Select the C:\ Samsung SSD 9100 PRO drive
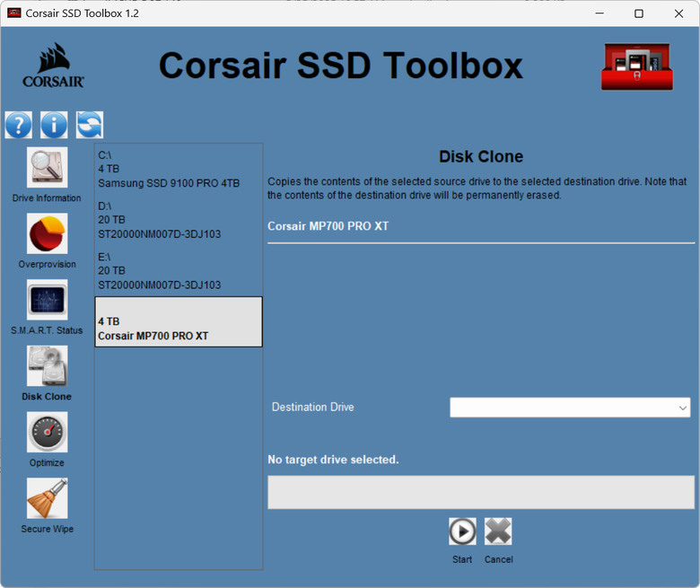The width and height of the screenshot is (700, 588). tap(179, 169)
